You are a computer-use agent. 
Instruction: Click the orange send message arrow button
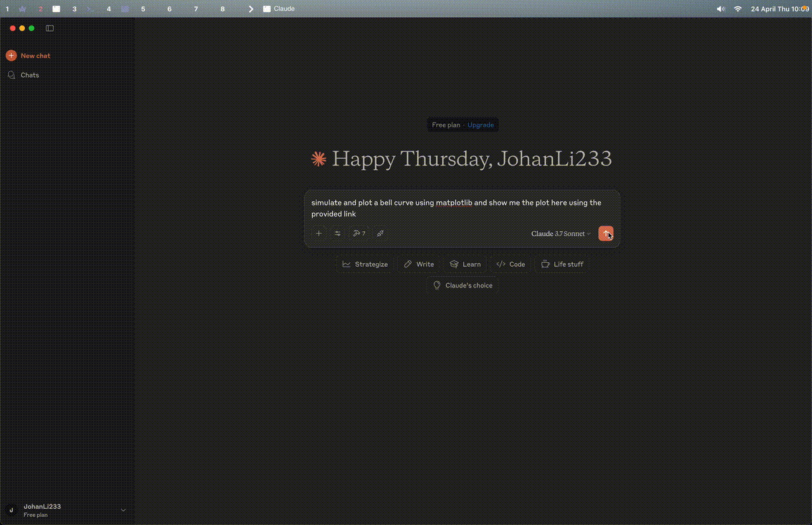coord(606,234)
